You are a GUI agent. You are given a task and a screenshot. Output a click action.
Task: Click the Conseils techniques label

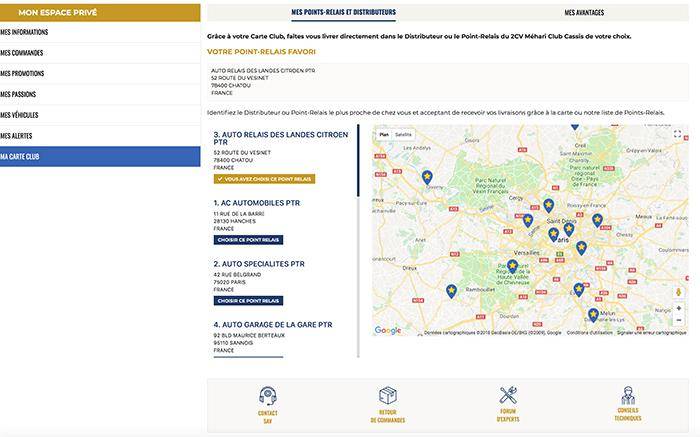[x=628, y=414]
